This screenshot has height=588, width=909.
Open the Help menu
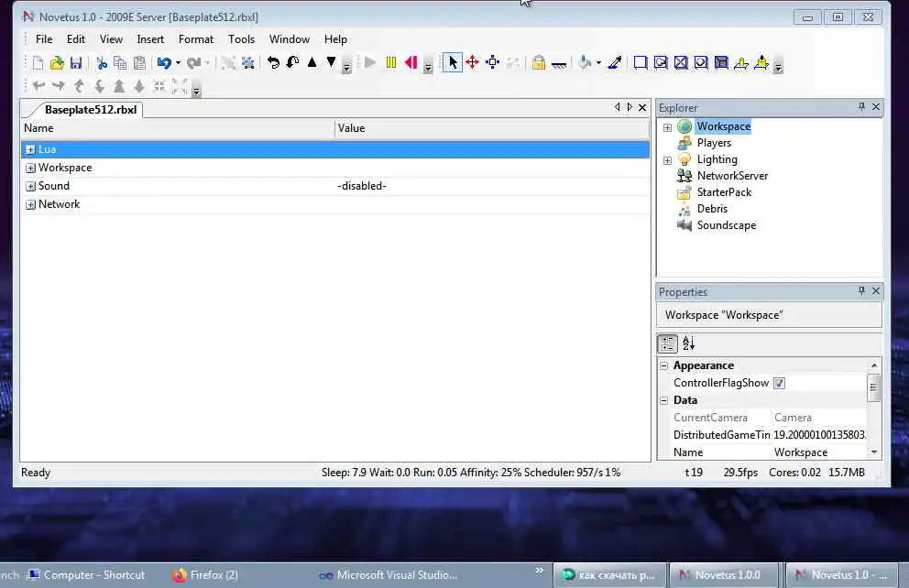(x=335, y=39)
